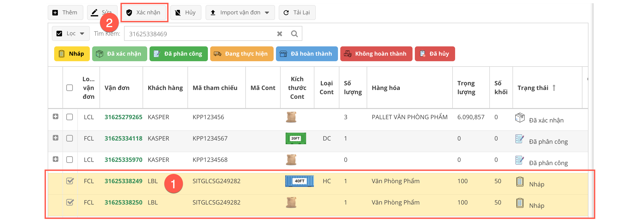Screen dimensions: 644x224
Task: Click Nháp clipboard icon for row 31625338249
Action: pos(520,181)
